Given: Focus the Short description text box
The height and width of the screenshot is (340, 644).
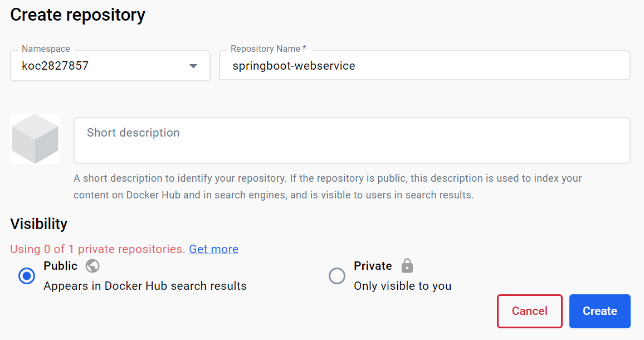Looking at the screenshot, I should tap(352, 140).
